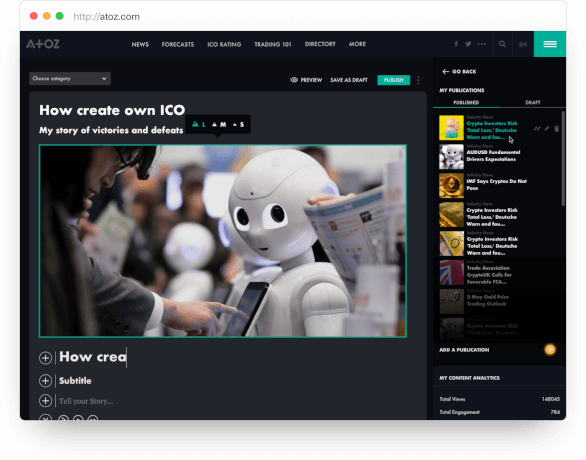Image resolution: width=586 pixels, height=460 pixels.
Task: Open '2 May Gold Price Trading Outlook' article
Action: click(x=488, y=300)
